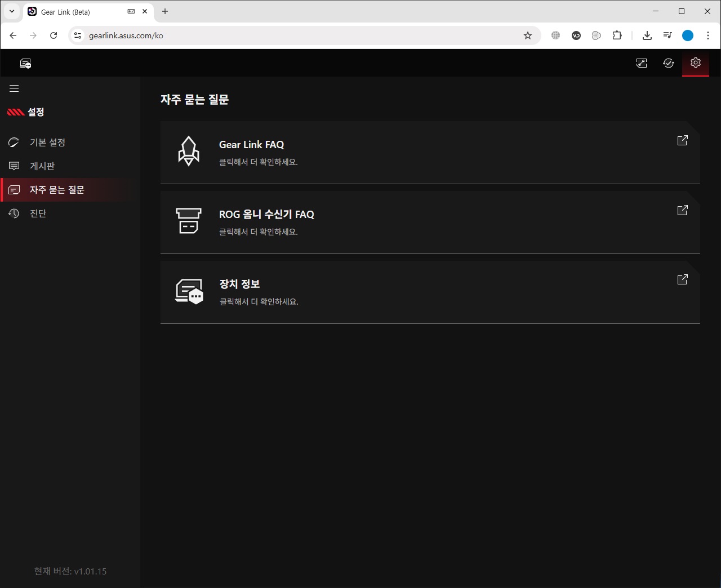Open the ROG 옴니 수신기 FAQ title
This screenshot has width=721, height=588.
pos(266,215)
